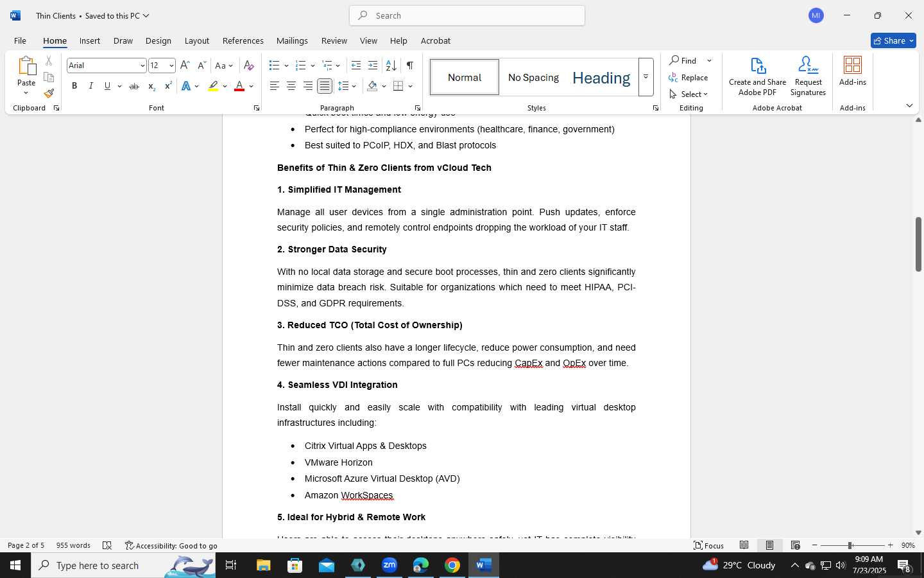Screen dimensions: 924x578
Task: Click the title bar Search field
Action: click(467, 15)
